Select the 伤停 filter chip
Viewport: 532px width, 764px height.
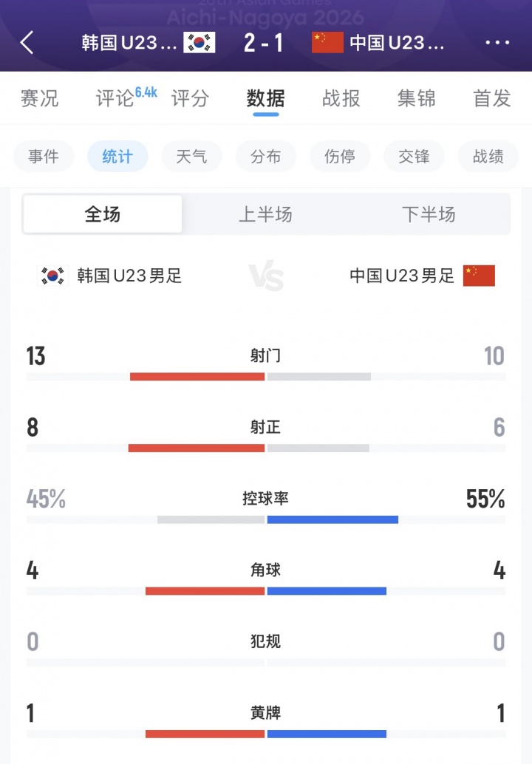340,157
